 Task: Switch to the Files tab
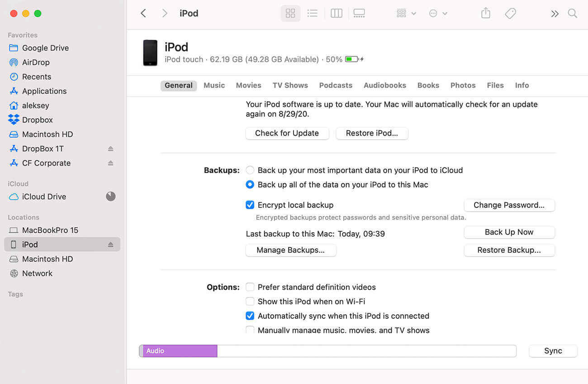pos(495,86)
